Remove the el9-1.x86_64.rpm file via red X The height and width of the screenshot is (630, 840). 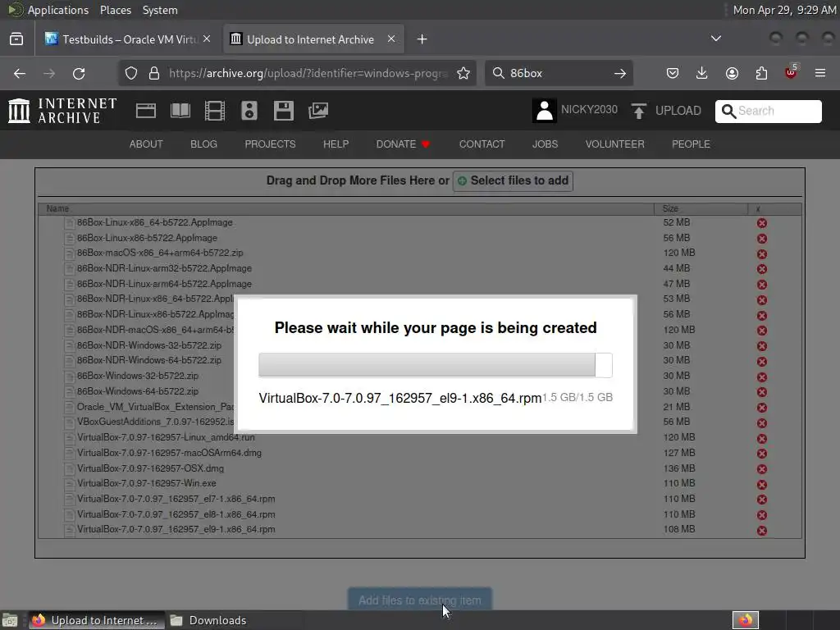tap(762, 531)
